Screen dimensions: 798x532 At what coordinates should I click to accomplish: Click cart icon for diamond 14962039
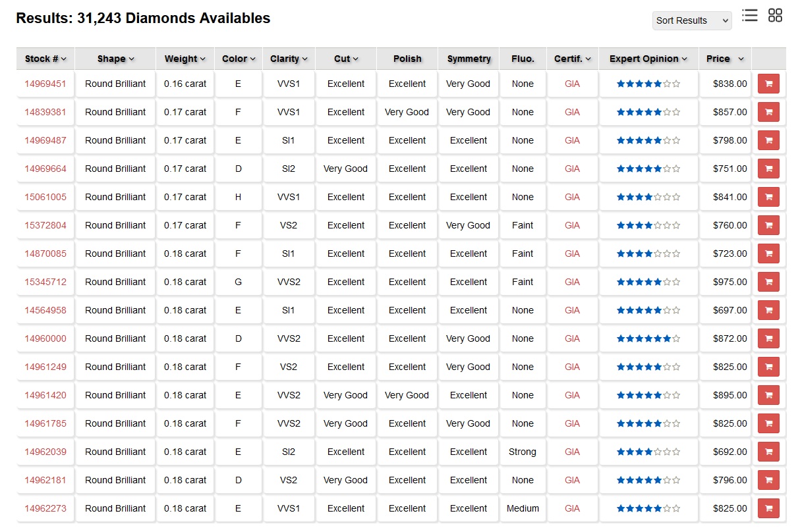[768, 452]
